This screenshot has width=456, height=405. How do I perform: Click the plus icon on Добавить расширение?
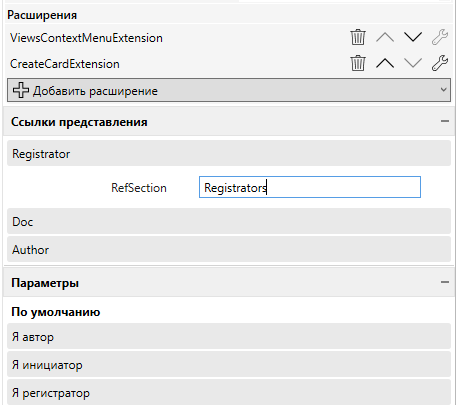(x=21, y=90)
